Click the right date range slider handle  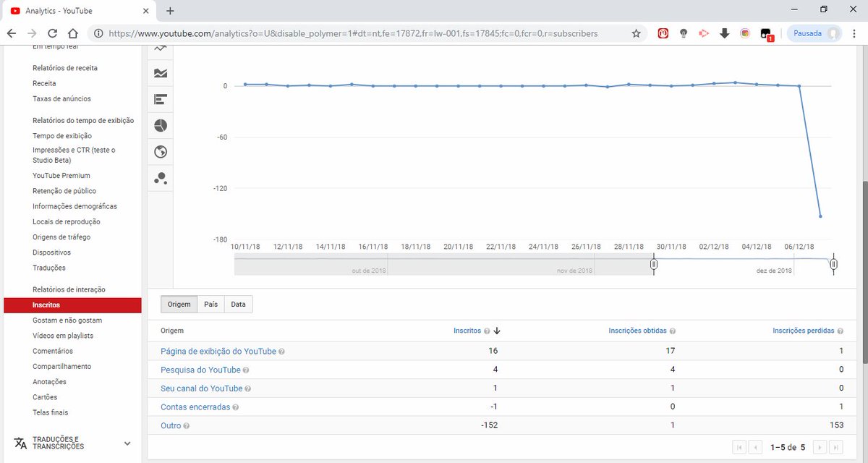click(x=833, y=265)
